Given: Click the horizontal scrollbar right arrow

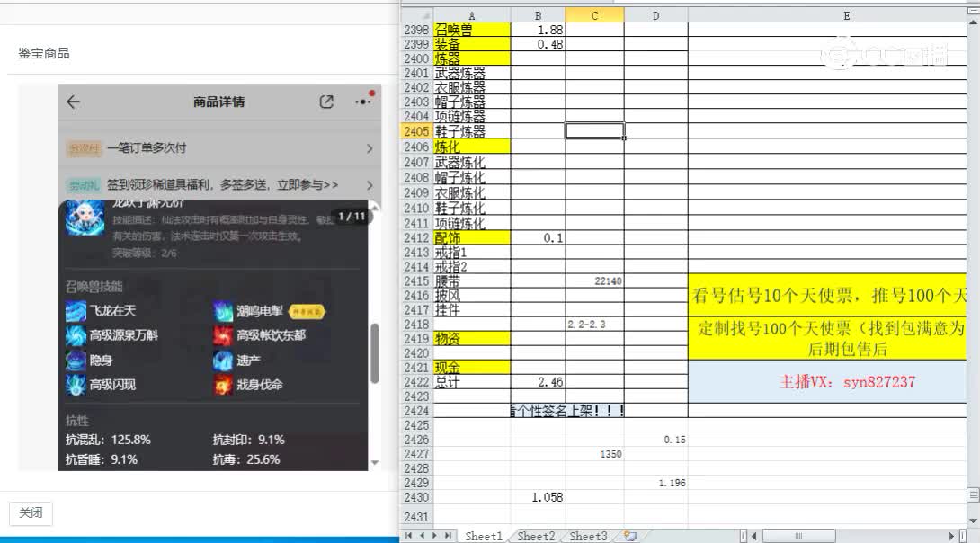Looking at the screenshot, I should (951, 536).
